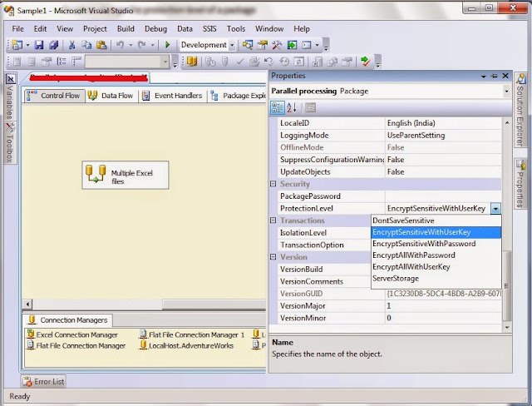Open the Debug menu
Viewport: 532px width, 406px height.
tap(155, 29)
